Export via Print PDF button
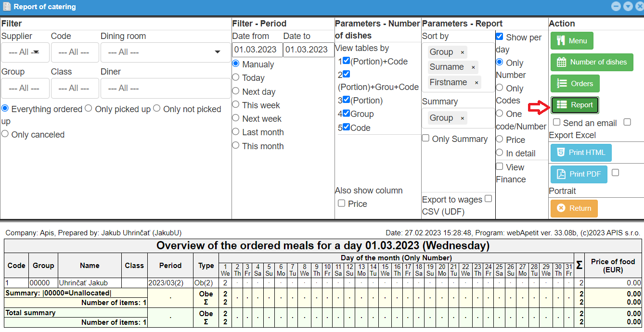644x332 pixels. click(x=579, y=174)
